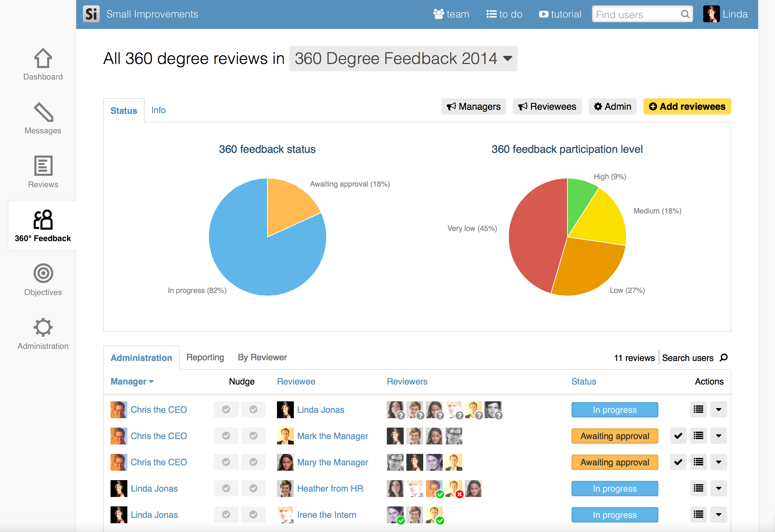Open Irene the Intern's reviewee link
The image size is (775, 532).
[327, 514]
